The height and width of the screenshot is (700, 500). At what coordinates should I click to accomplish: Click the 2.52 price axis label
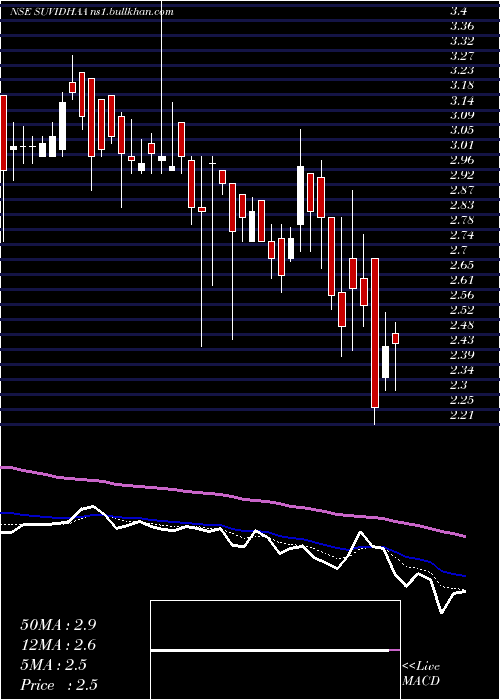pos(462,310)
